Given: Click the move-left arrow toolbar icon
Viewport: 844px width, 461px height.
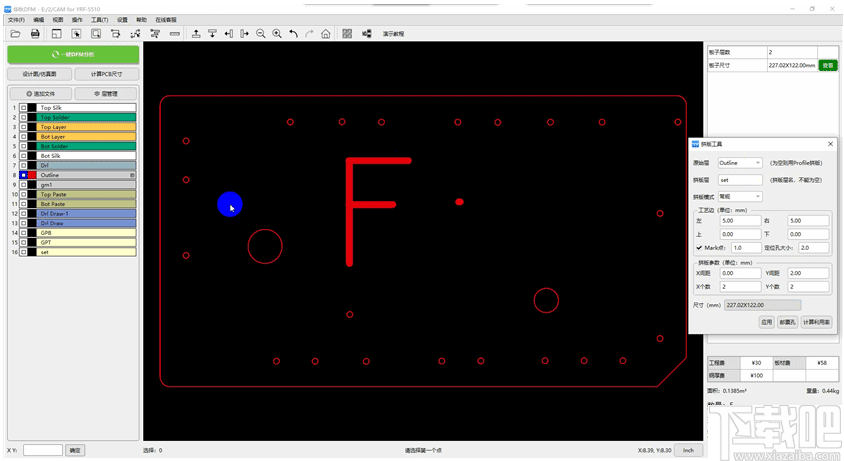Looking at the screenshot, I should 229,34.
